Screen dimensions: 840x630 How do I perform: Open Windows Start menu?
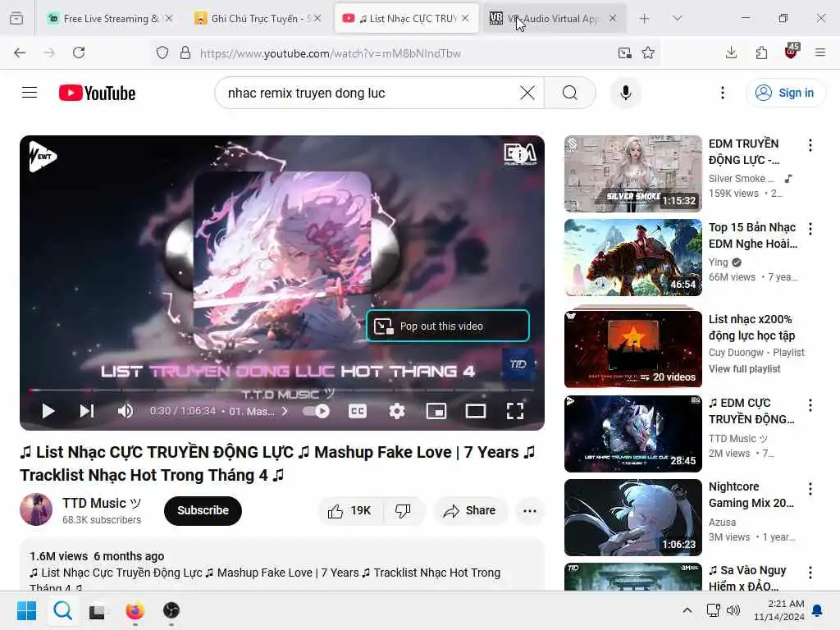tap(26, 610)
